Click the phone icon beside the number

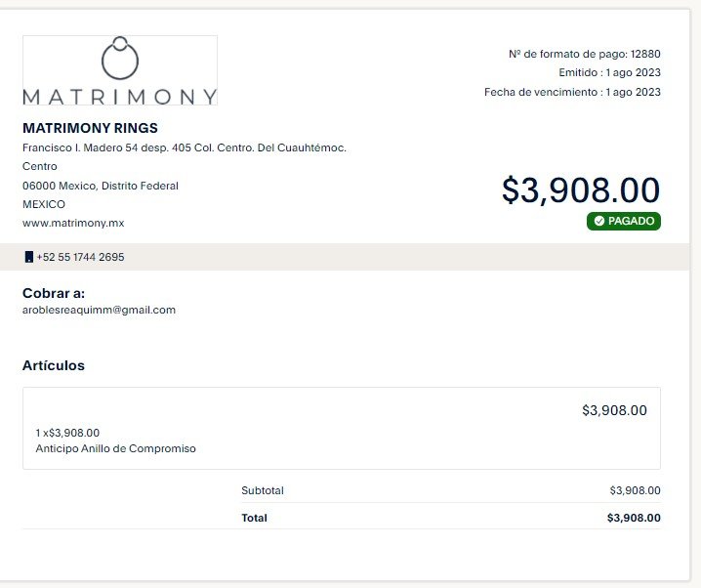[x=28, y=257]
